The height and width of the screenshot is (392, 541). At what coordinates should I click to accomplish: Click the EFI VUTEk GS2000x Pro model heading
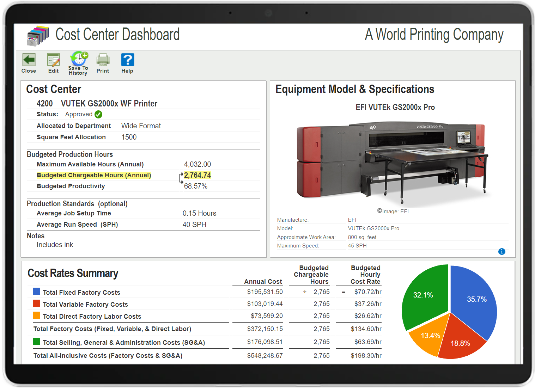(x=395, y=107)
